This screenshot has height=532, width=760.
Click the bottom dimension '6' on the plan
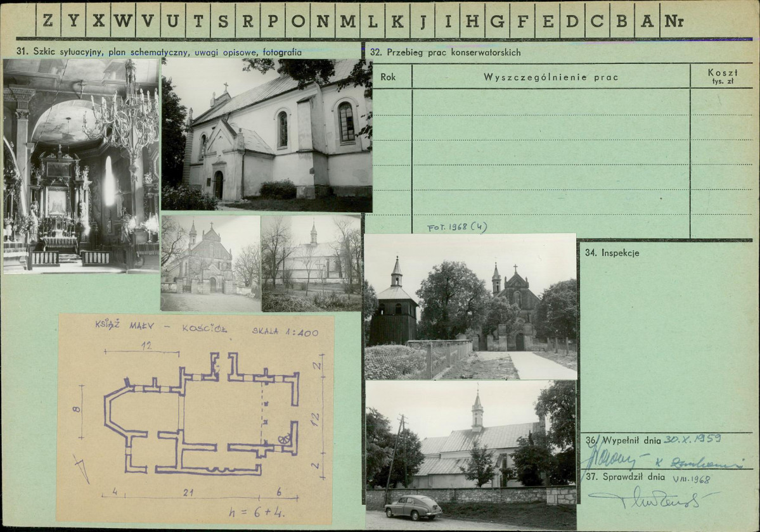(x=279, y=491)
